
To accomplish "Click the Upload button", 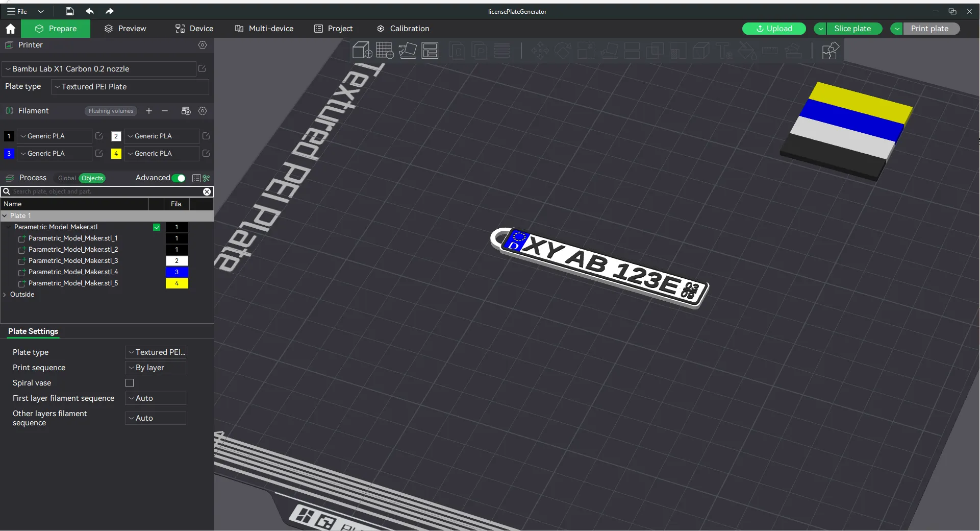I will pyautogui.click(x=773, y=29).
